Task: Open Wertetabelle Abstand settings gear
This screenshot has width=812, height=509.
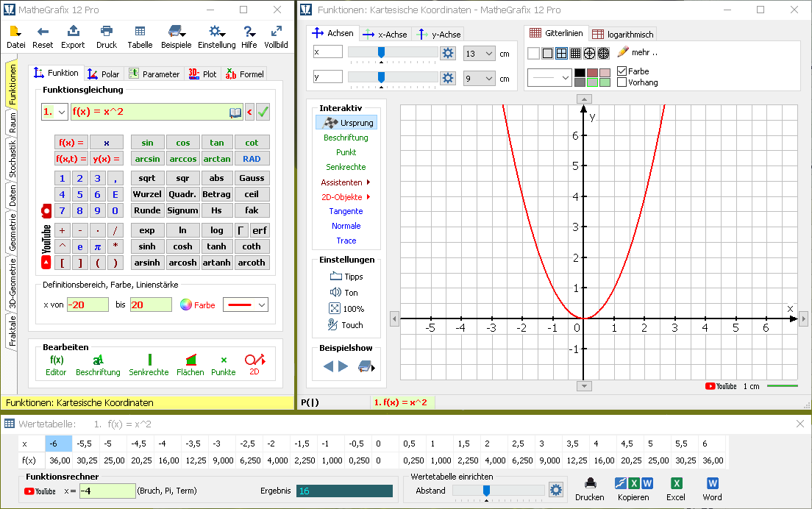Action: 555,490
